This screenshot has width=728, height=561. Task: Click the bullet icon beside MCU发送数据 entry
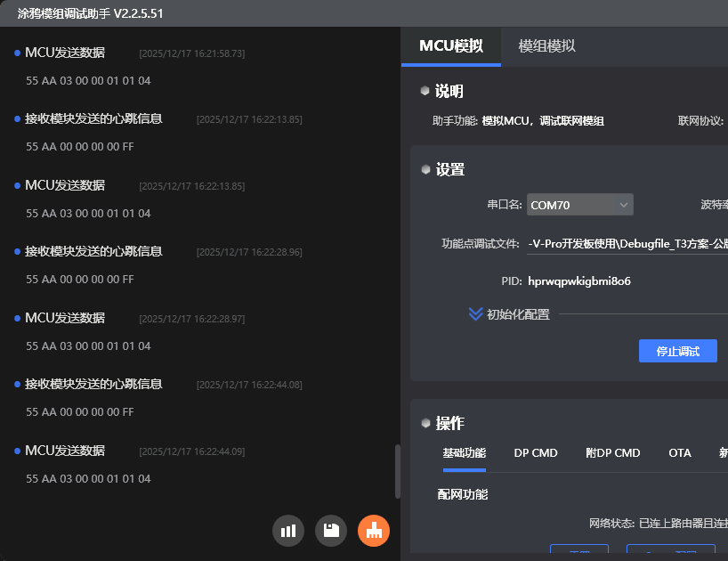[16, 52]
